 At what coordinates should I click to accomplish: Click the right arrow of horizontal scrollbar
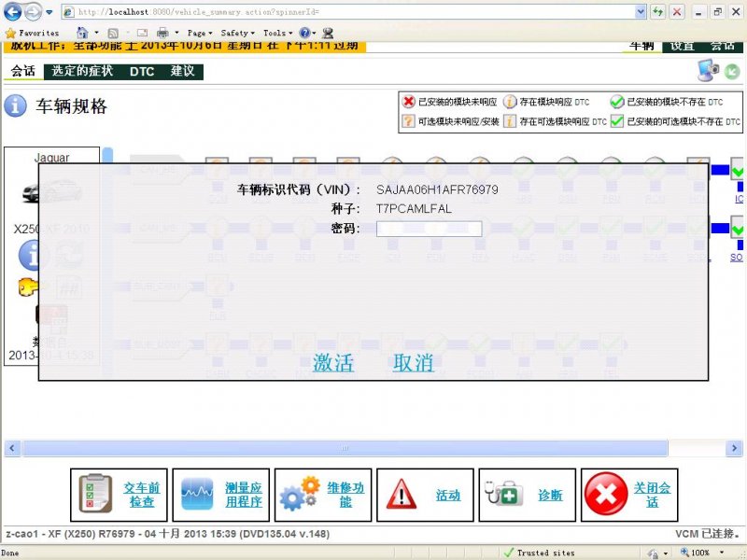click(x=734, y=448)
